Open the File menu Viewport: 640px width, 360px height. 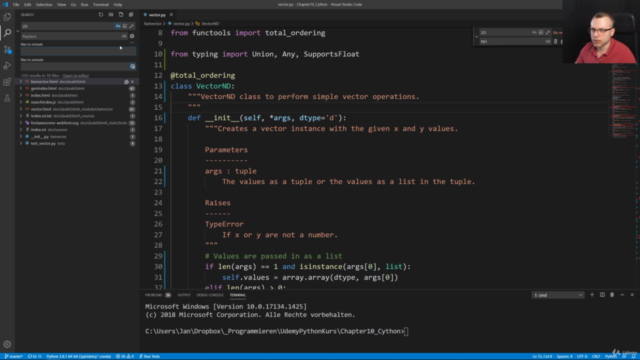16,4
